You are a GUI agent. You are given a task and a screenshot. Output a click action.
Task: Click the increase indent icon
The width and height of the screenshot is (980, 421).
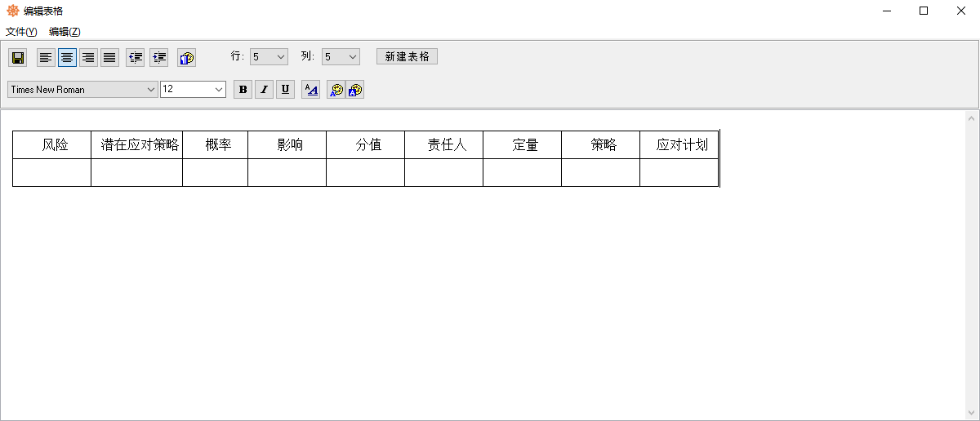point(158,58)
